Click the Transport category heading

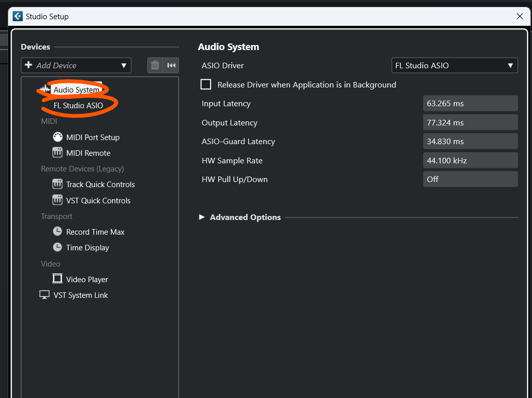click(x=57, y=216)
